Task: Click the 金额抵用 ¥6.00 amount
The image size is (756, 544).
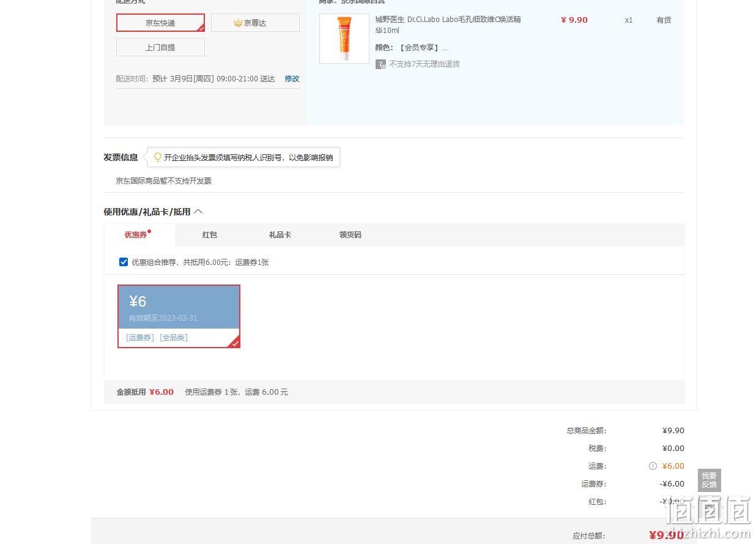Action: click(x=161, y=392)
